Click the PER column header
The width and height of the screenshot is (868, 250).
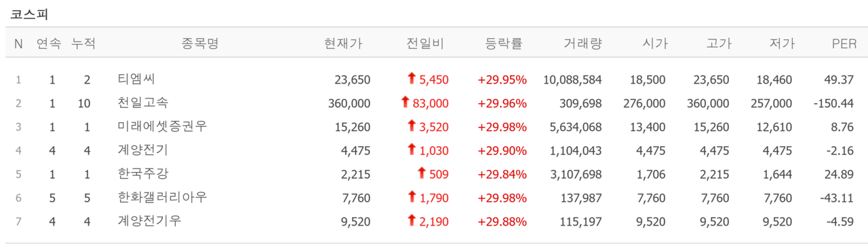[x=844, y=43]
